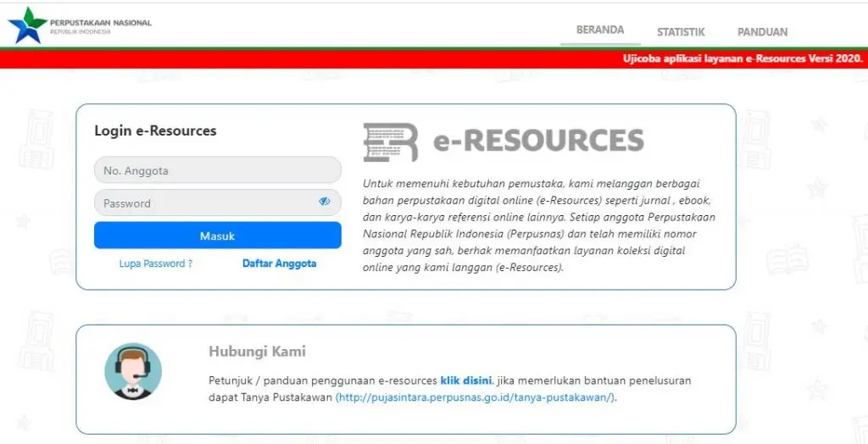Click the e-RESOURCES logo icon
868x444 pixels.
coord(390,142)
